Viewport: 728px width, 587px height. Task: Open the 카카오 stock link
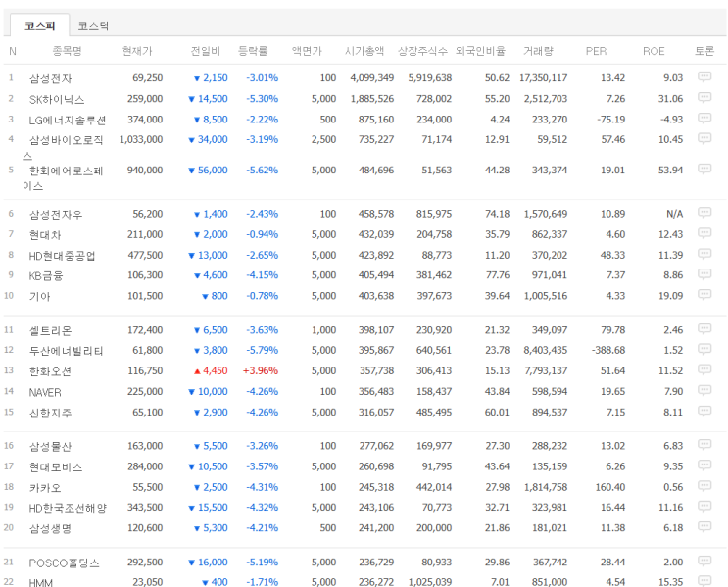point(45,488)
